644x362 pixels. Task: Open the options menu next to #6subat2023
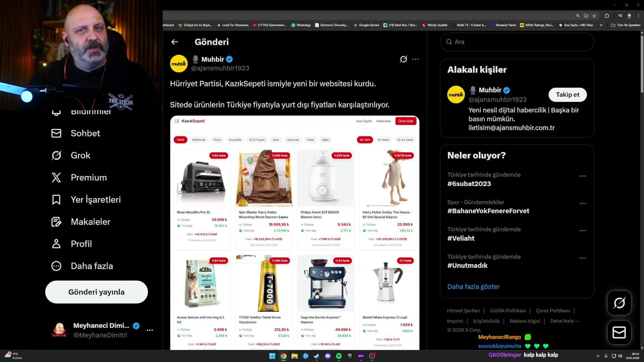[x=583, y=176]
